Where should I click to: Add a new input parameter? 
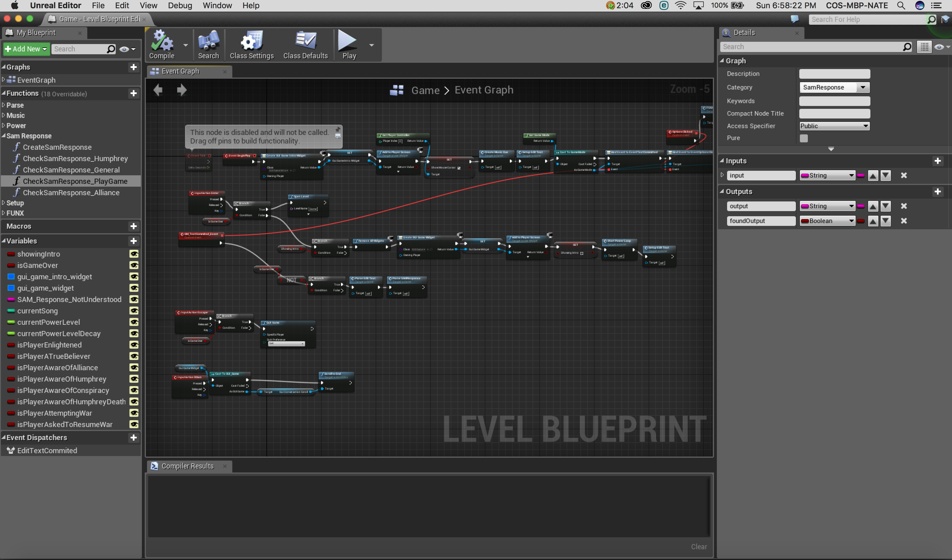tap(937, 161)
